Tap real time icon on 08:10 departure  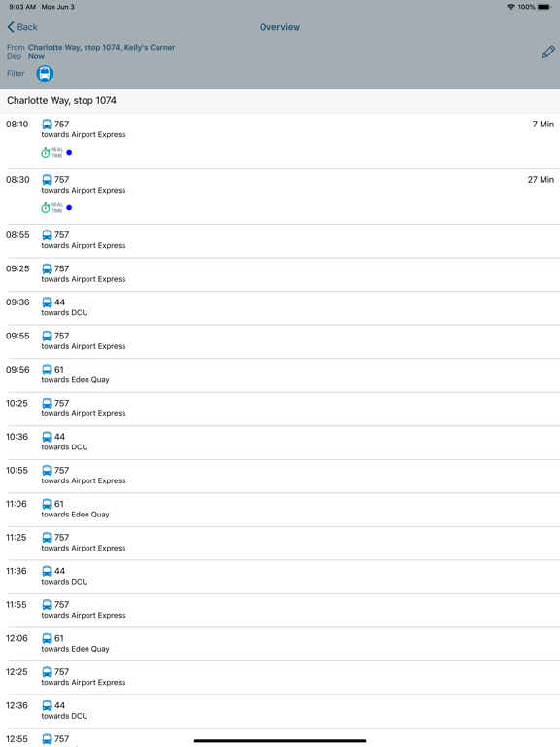pos(52,153)
